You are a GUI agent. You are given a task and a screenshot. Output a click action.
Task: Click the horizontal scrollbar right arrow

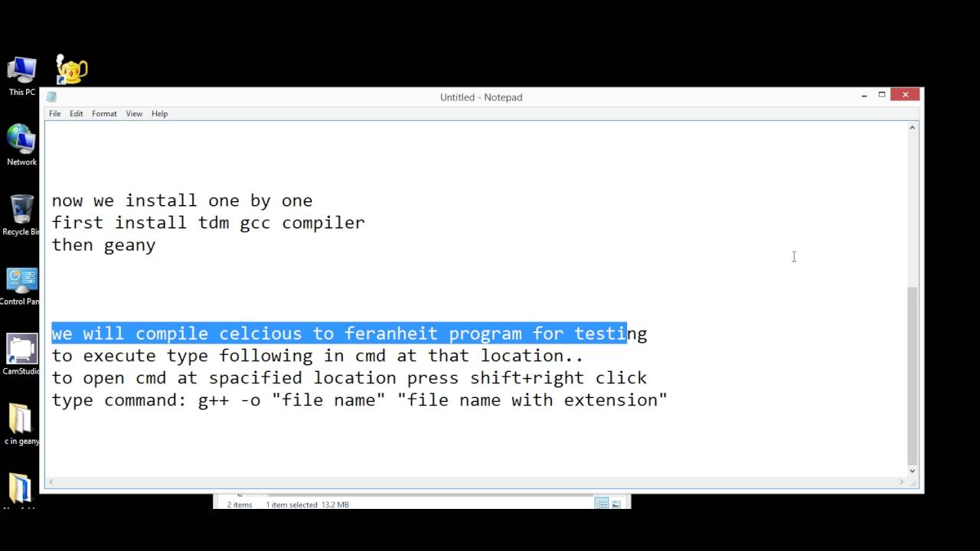click(900, 482)
